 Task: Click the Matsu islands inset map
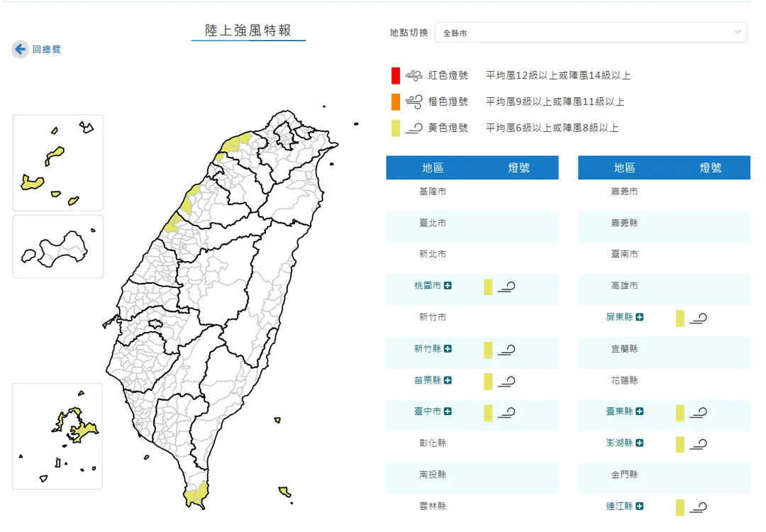click(x=57, y=162)
